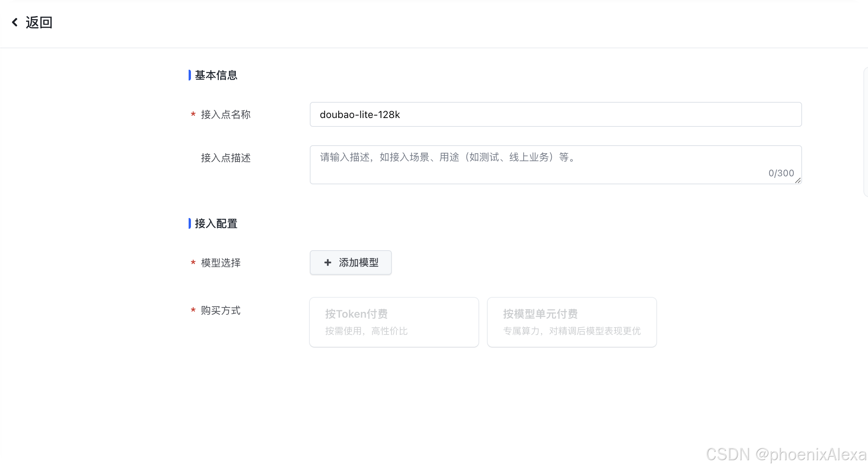
Task: Click the red asterisk beside 接入点名称
Action: tap(193, 115)
